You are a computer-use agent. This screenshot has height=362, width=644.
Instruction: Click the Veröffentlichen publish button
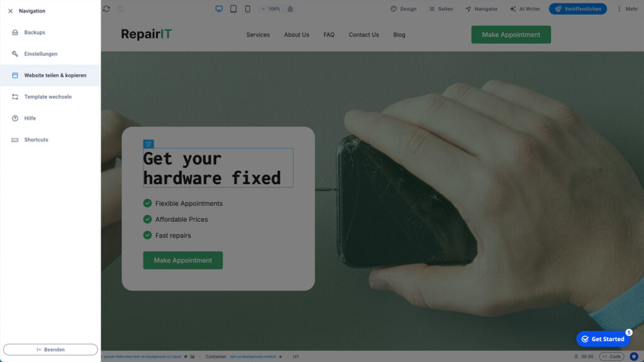coord(577,9)
